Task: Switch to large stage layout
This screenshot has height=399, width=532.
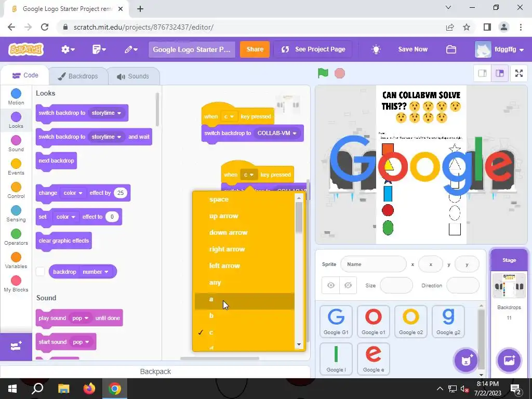Action: pos(500,73)
